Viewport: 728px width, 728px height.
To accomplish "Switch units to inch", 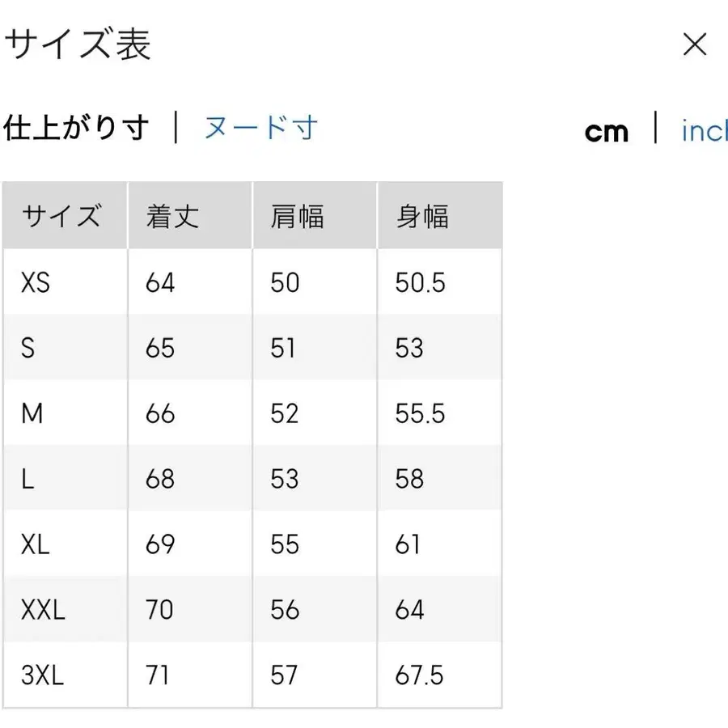I will click(705, 131).
